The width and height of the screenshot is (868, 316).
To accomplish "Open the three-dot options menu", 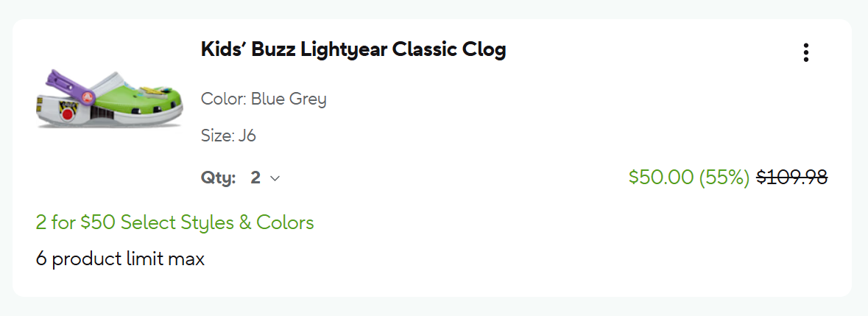I will point(806,52).
